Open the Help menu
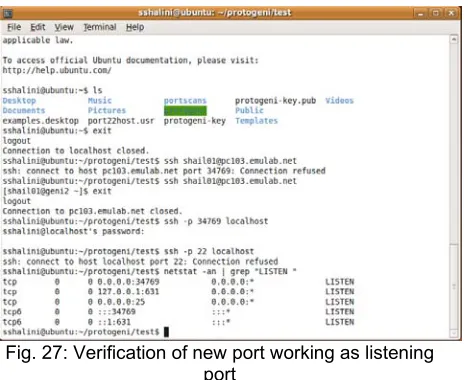Image resolution: width=468 pixels, height=380 pixels. pos(135,27)
